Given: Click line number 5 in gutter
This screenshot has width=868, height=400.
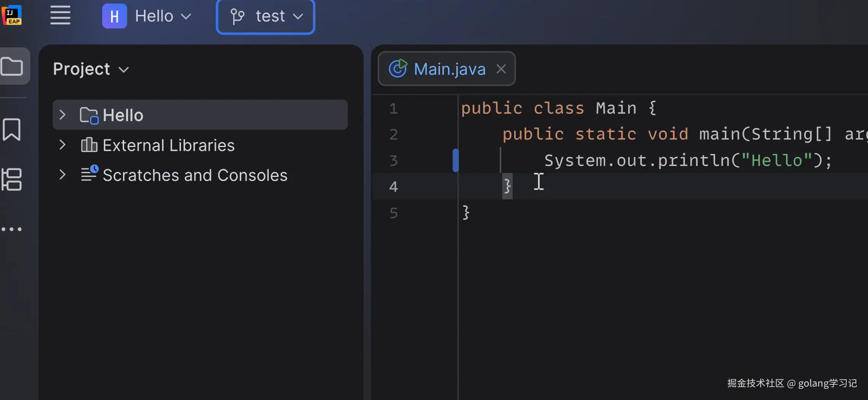Looking at the screenshot, I should (x=393, y=213).
